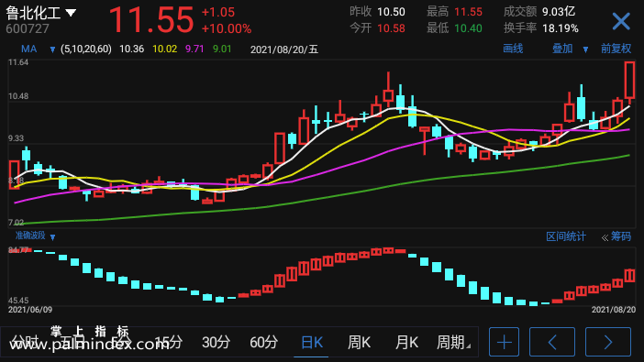Click the MA parameters (5,10,20,60) label

86,49
